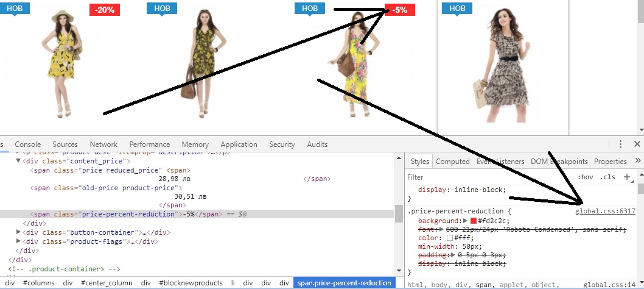Expand the background shorthand property
Screen dimensions: 644x289
pos(465,221)
